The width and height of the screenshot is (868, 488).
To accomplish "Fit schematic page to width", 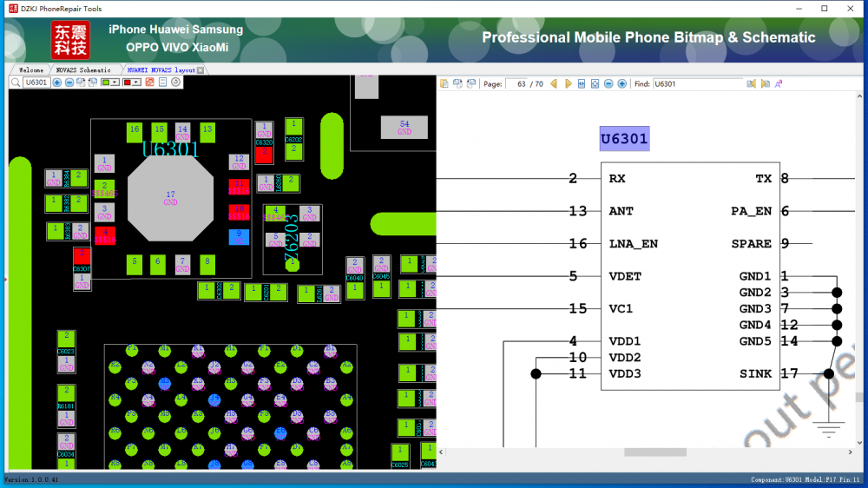I will (582, 83).
